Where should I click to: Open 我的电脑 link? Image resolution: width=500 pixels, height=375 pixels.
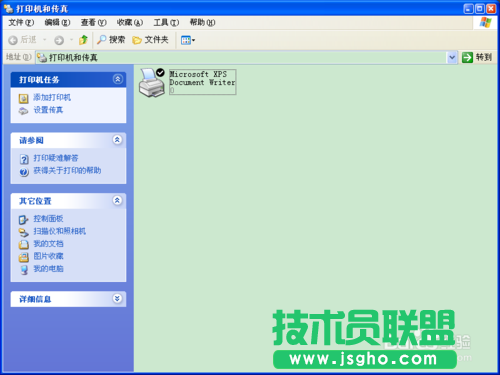48,269
